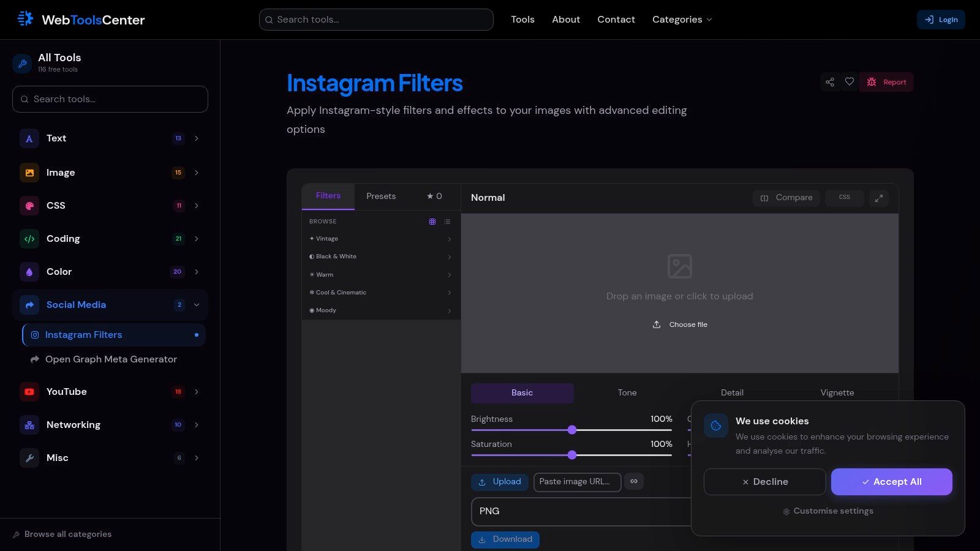Click the All Tools wrench icon
980x551 pixels.
click(22, 63)
